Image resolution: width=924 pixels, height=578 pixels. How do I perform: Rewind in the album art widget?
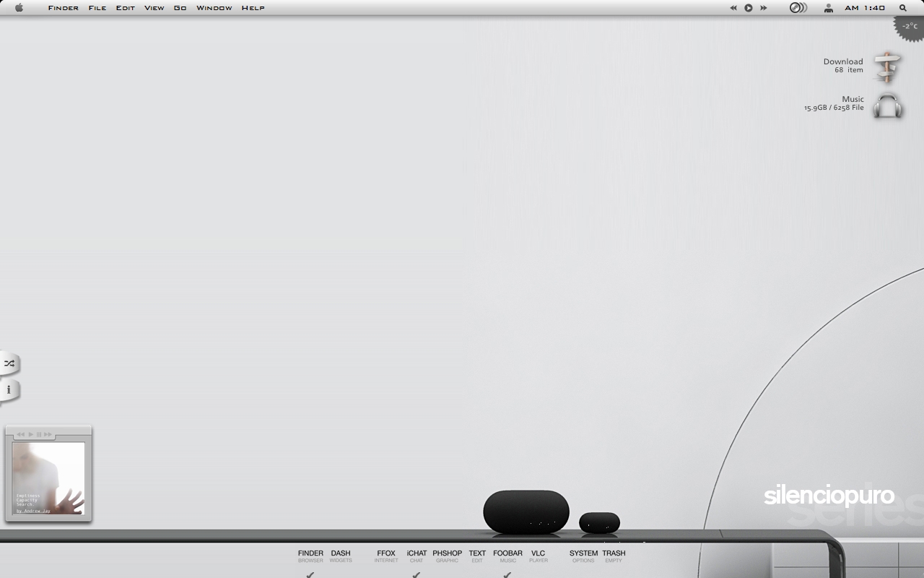(x=21, y=434)
